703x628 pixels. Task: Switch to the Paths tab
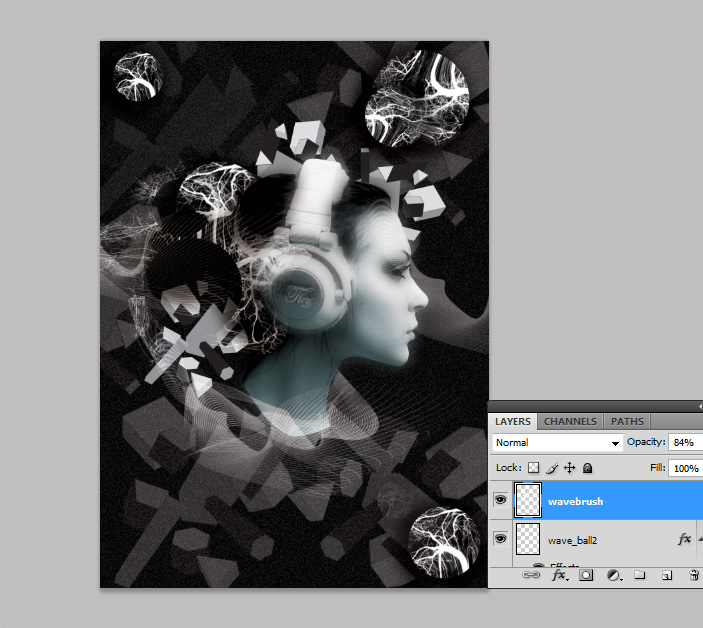click(627, 422)
